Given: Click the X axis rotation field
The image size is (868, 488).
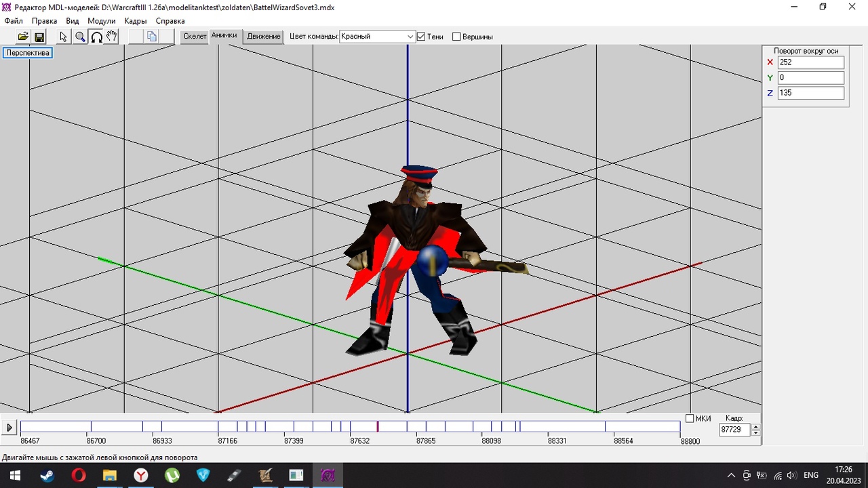Looking at the screenshot, I should 811,62.
